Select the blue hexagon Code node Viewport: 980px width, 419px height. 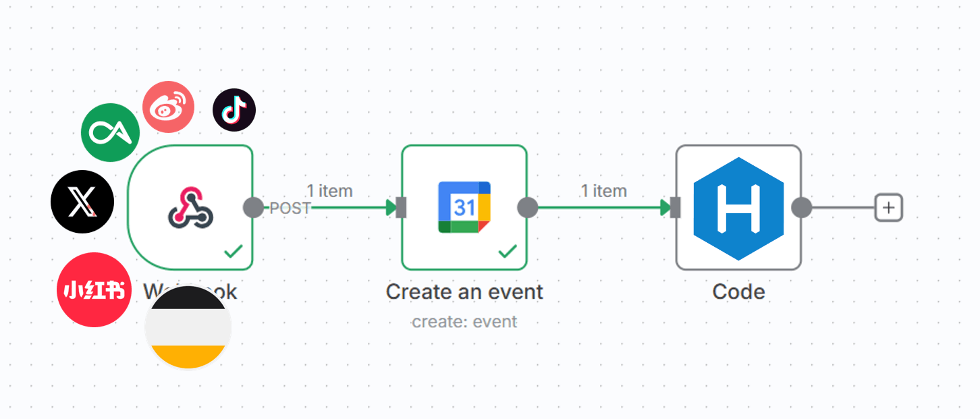point(738,208)
